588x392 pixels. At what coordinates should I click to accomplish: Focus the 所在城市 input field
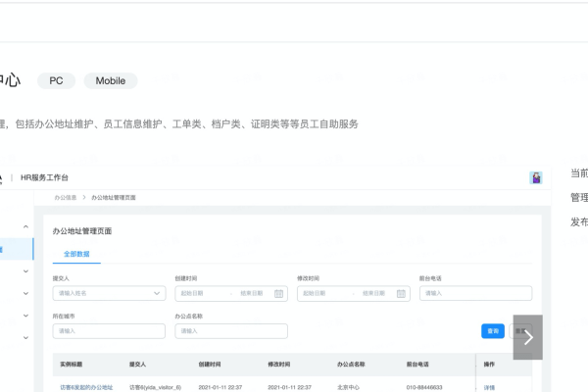click(x=109, y=331)
